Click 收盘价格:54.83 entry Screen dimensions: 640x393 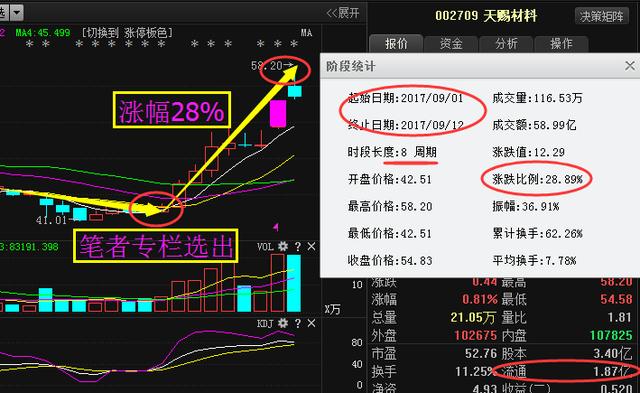coord(390,260)
